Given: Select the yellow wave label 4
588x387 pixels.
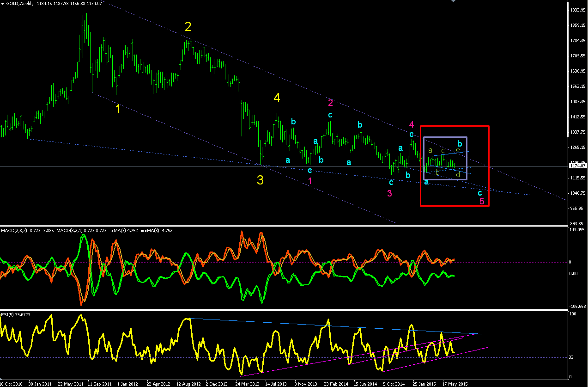Looking at the screenshot, I should tap(277, 98).
